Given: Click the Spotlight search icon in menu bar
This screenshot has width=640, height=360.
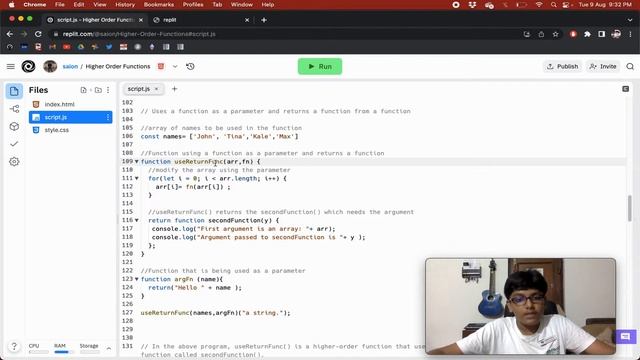Looking at the screenshot, I should 553,4.
